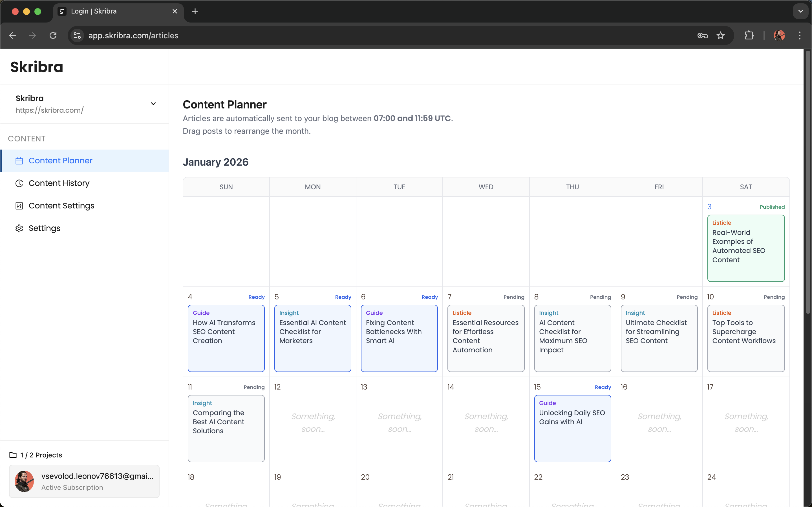Image resolution: width=812 pixels, height=507 pixels.
Task: Click the vsevolod.leonov76613 account panel
Action: (84, 481)
